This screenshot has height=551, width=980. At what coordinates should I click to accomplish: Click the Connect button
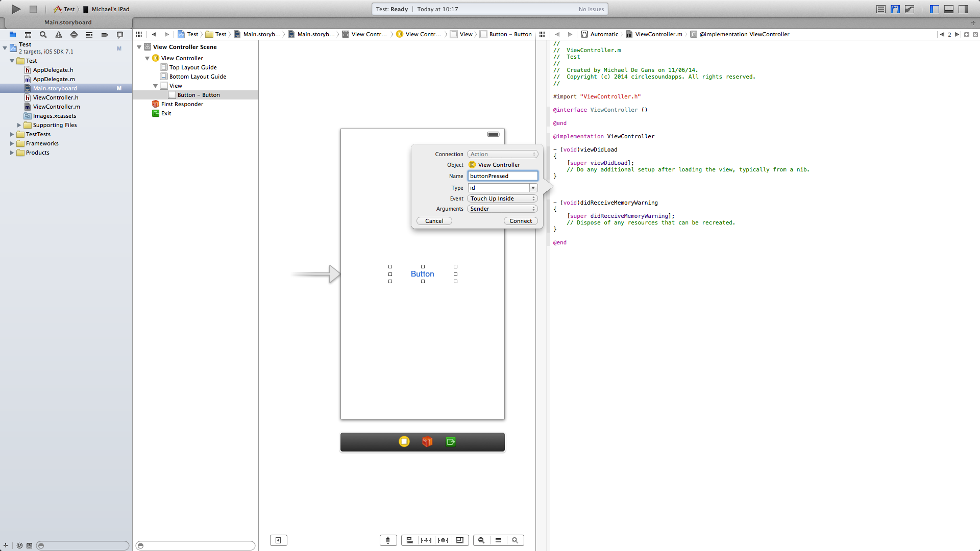pyautogui.click(x=520, y=221)
